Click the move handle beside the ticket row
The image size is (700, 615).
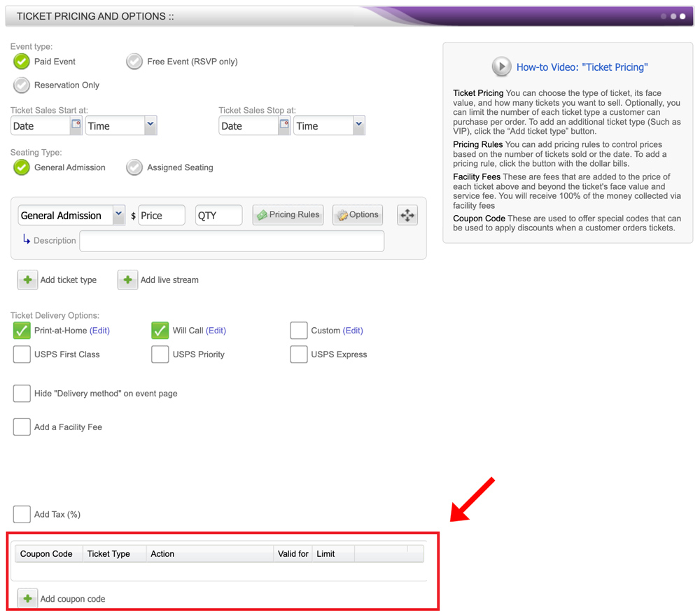click(x=407, y=215)
